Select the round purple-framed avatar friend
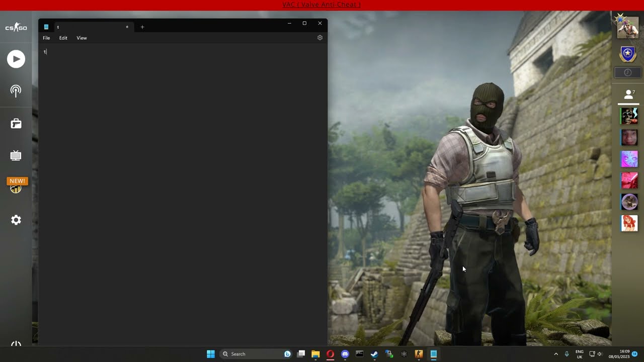Viewport: 644px width, 362px height. [x=629, y=202]
